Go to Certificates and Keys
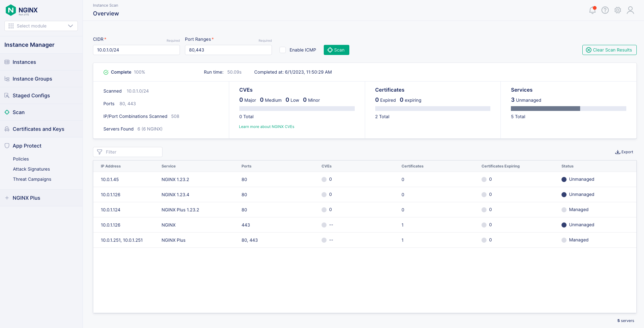644x328 pixels. 38,129
